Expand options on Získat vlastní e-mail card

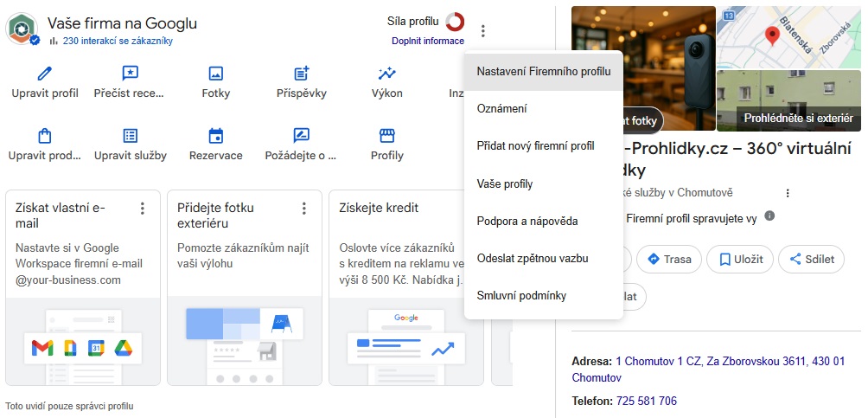(142, 209)
